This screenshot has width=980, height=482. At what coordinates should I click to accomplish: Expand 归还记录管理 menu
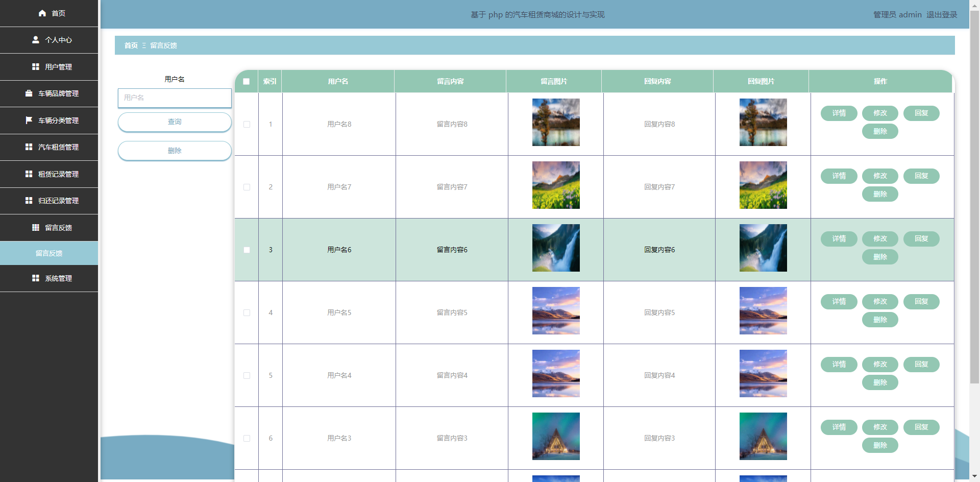pos(49,201)
